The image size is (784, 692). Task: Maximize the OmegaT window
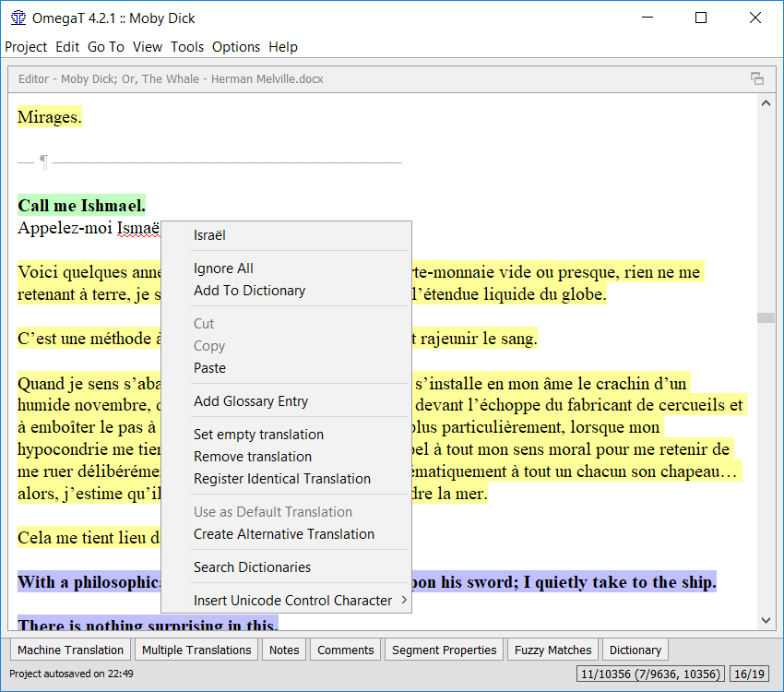(x=701, y=18)
